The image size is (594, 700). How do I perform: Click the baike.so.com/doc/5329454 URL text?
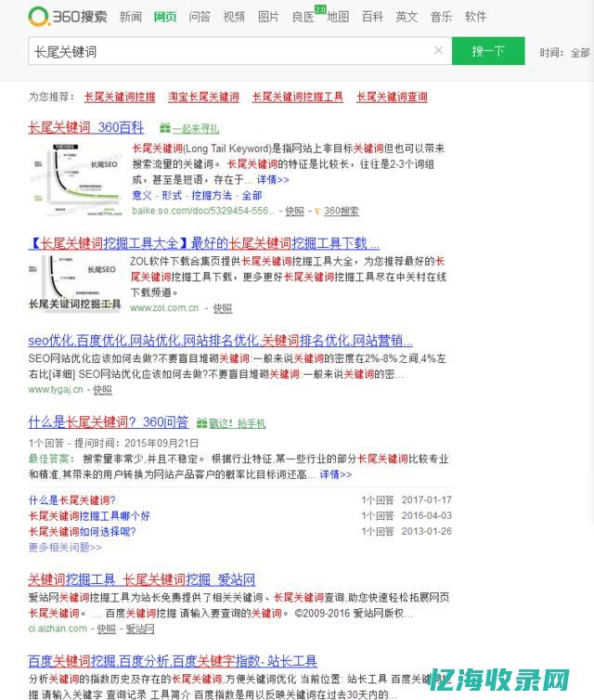pyautogui.click(x=203, y=211)
